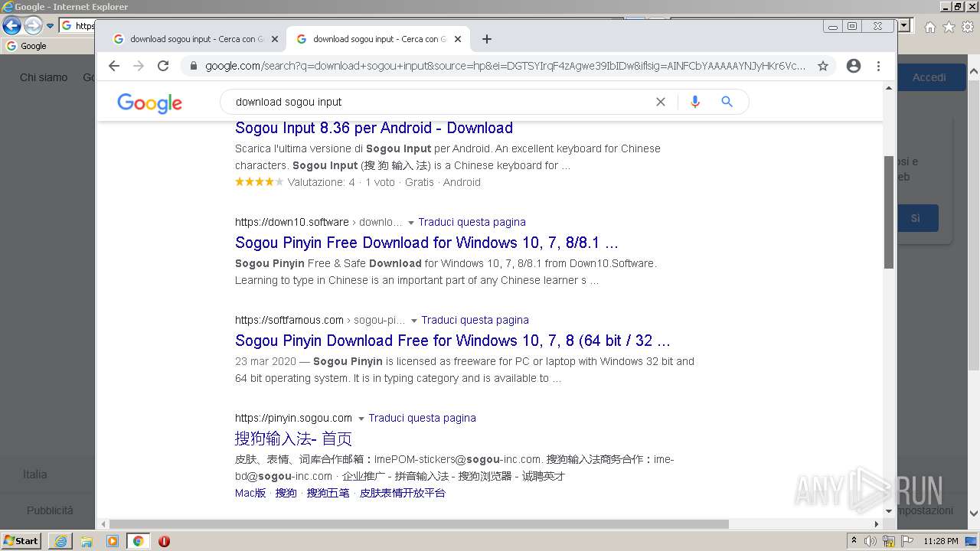The height and width of the screenshot is (551, 980).
Task: Reload the Chrome page
Action: tap(163, 66)
